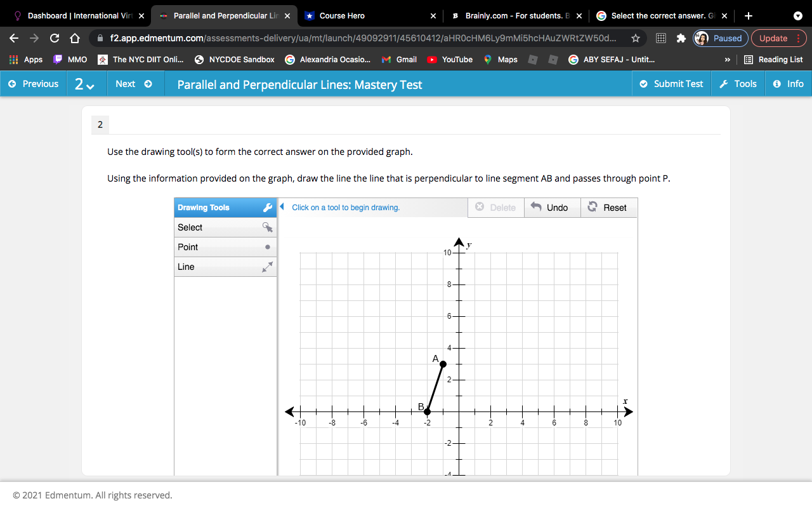The image size is (812, 508).
Task: Open YouTube from the bookmarks bar
Action: [450, 59]
